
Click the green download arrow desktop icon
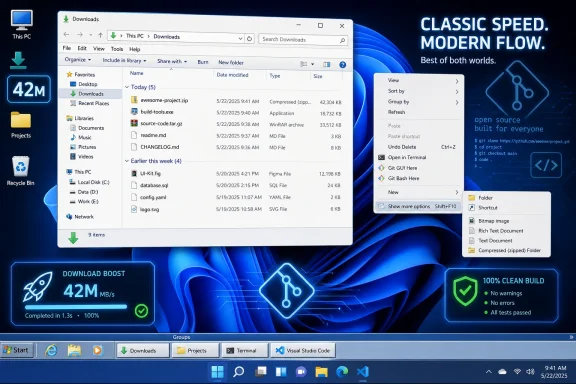18,60
